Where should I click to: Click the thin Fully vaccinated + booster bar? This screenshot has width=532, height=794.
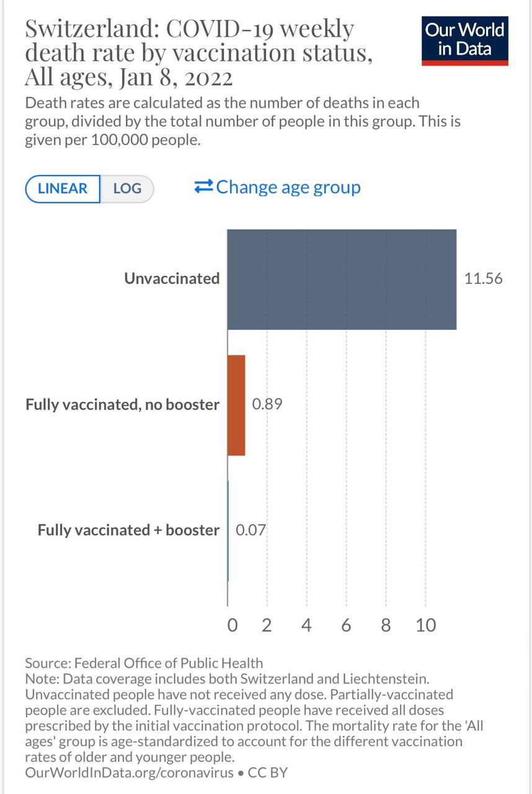pyautogui.click(x=228, y=530)
